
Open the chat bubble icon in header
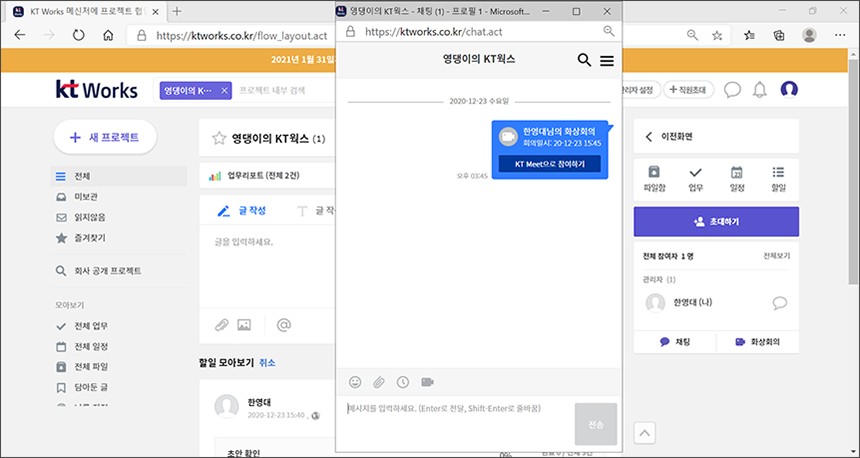point(732,89)
